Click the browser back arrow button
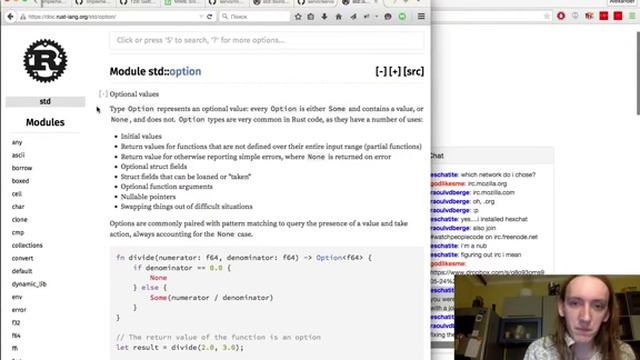Viewport: 640px width, 360px height. (10, 17)
